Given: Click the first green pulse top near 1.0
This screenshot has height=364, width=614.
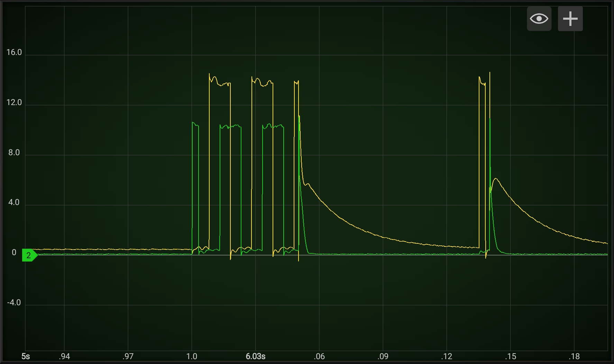Looking at the screenshot, I should click(x=195, y=124).
